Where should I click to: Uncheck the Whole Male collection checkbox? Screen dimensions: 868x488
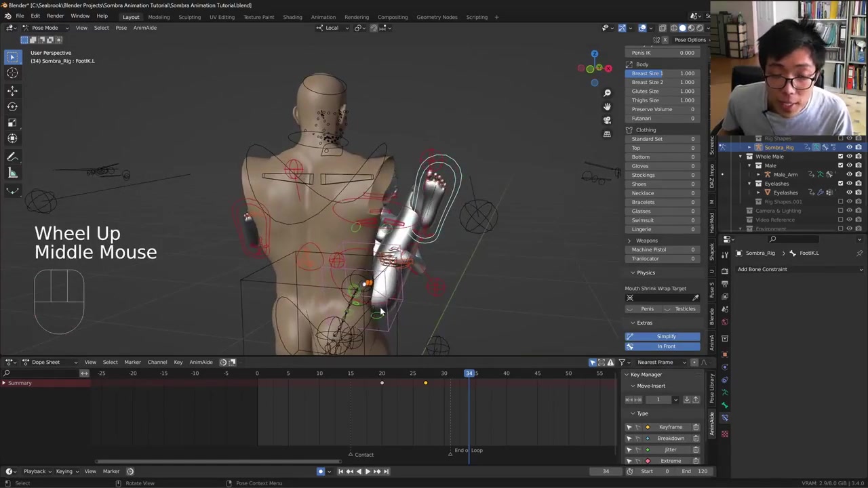[x=841, y=157]
